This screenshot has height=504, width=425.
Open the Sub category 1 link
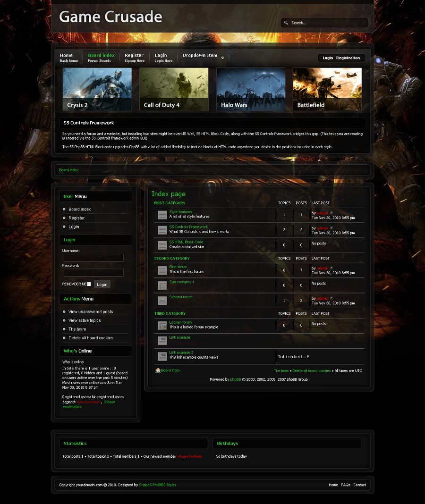pos(181,282)
